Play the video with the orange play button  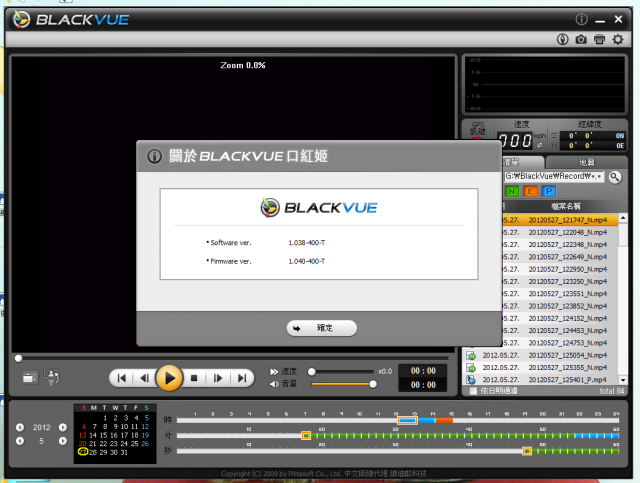click(x=169, y=378)
